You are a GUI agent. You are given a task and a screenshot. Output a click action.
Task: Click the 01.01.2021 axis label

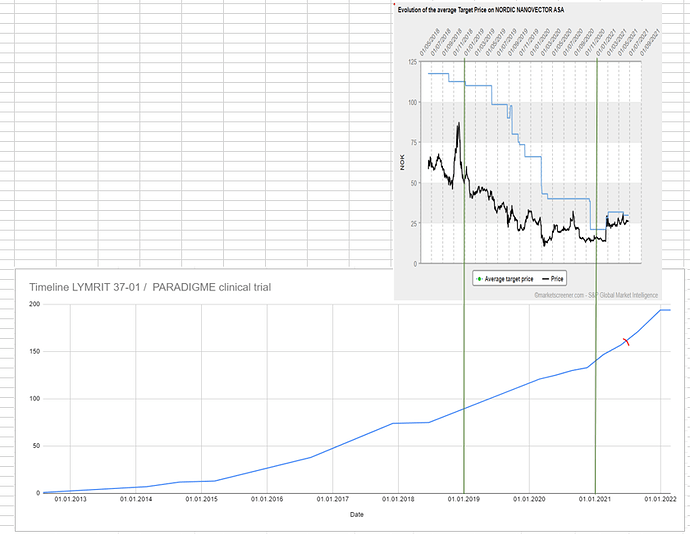pyautogui.click(x=595, y=499)
